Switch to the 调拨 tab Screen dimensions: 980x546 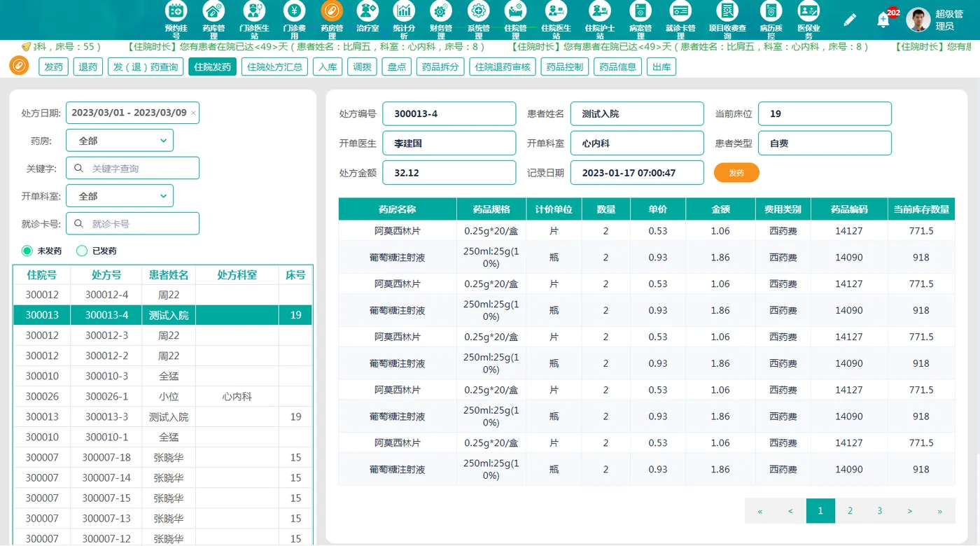[x=362, y=67]
